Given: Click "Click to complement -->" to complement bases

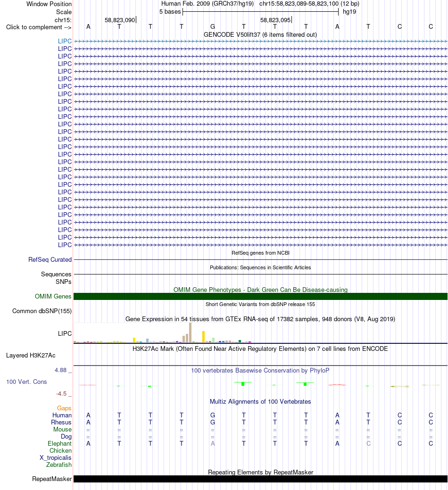Looking at the screenshot, I should (39, 27).
